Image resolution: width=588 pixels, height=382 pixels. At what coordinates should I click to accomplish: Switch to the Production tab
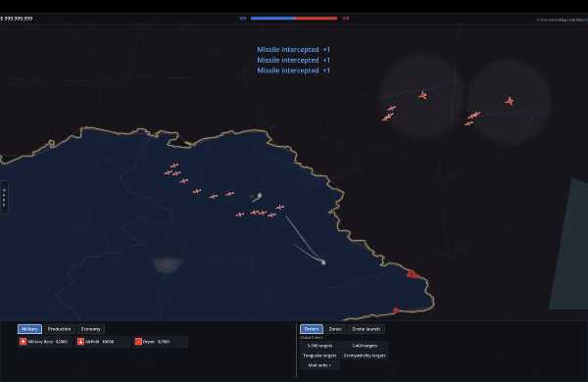click(x=59, y=329)
